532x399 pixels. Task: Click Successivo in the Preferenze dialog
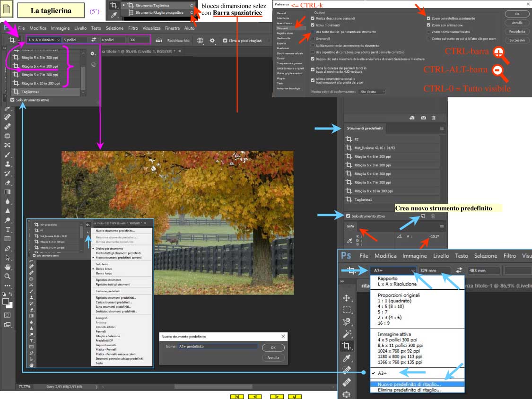click(517, 40)
